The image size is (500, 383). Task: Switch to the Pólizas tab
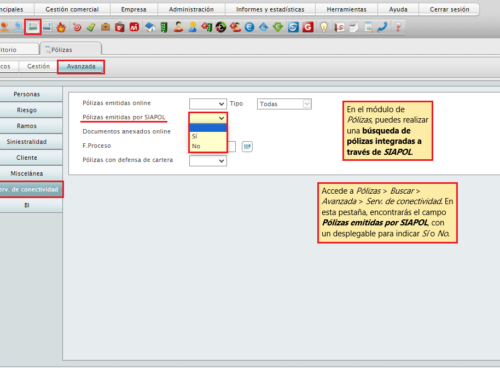(71, 49)
